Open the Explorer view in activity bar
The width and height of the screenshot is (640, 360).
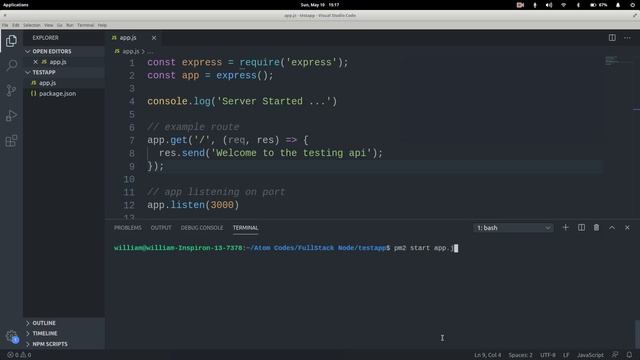(11, 41)
